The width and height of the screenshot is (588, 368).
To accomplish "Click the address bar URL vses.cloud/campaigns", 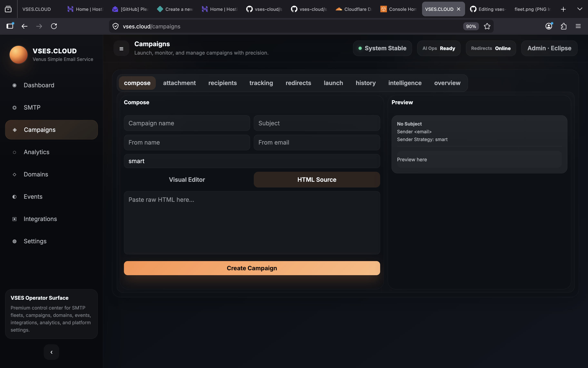I will tap(151, 26).
